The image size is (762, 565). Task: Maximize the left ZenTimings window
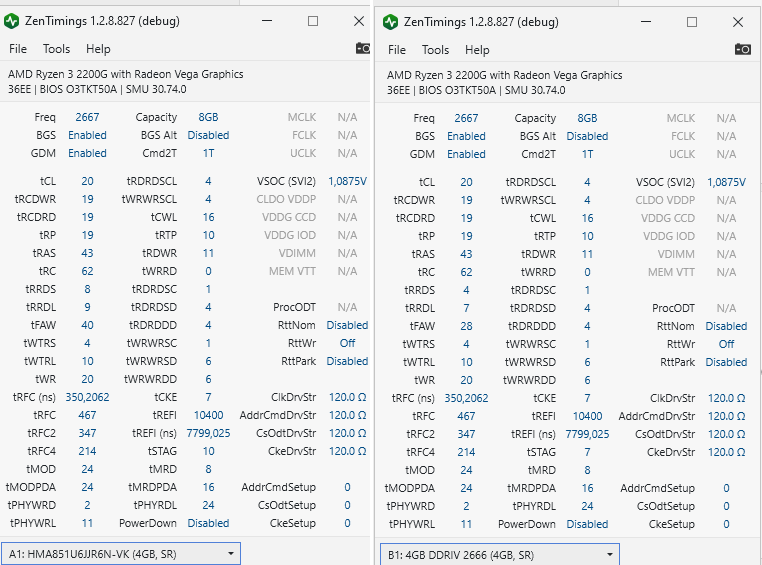coord(313,21)
